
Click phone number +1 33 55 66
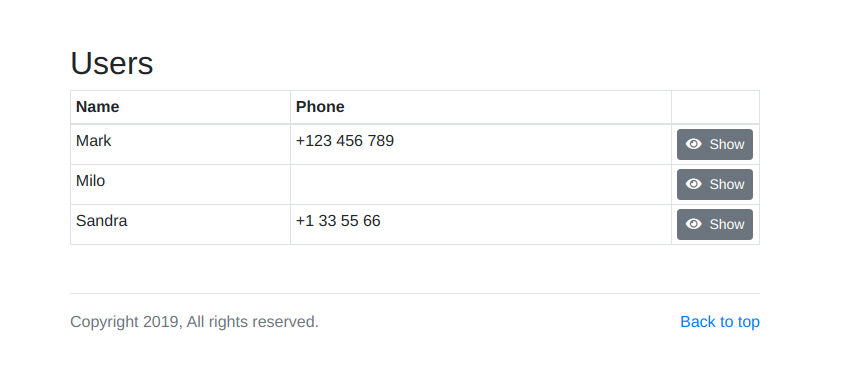pyautogui.click(x=338, y=221)
